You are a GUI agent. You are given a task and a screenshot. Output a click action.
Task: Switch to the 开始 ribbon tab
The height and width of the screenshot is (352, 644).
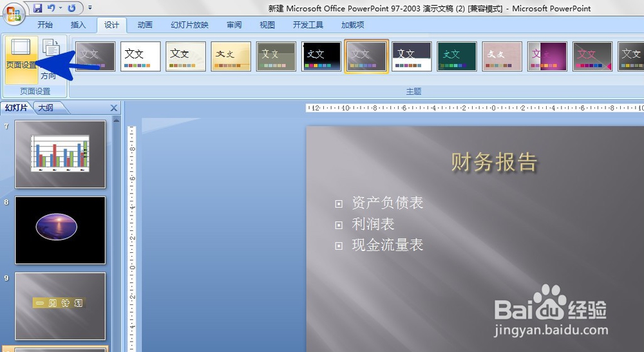pyautogui.click(x=45, y=25)
